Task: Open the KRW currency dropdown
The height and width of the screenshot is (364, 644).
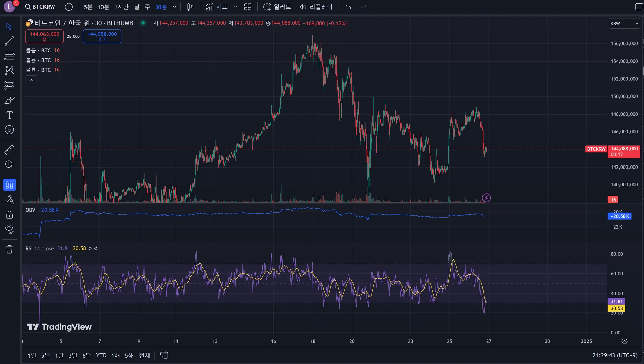Action: point(624,23)
